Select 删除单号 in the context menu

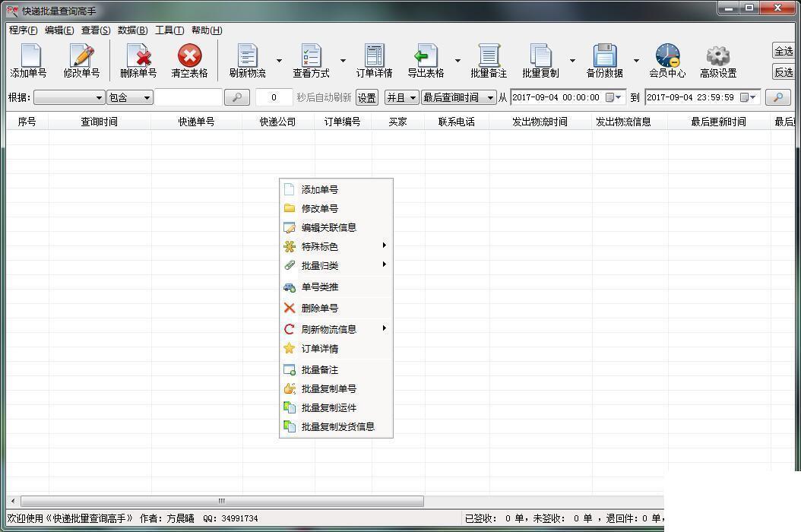coord(336,308)
